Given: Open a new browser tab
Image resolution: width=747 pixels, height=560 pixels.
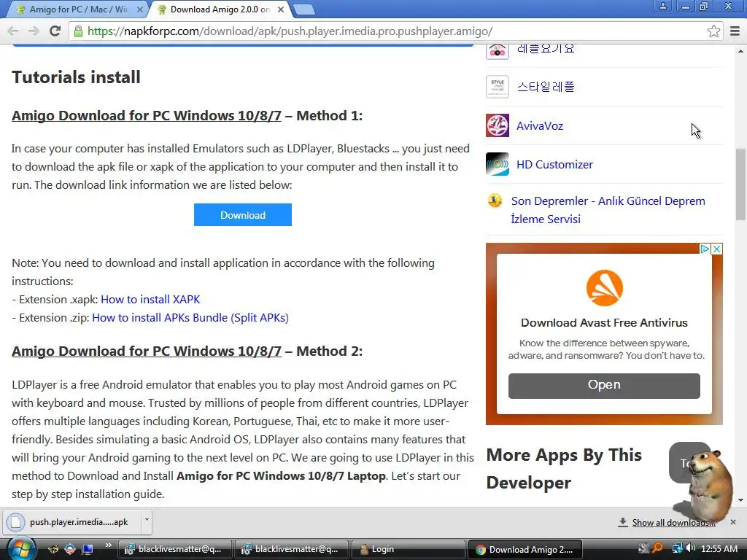Looking at the screenshot, I should tap(303, 9).
